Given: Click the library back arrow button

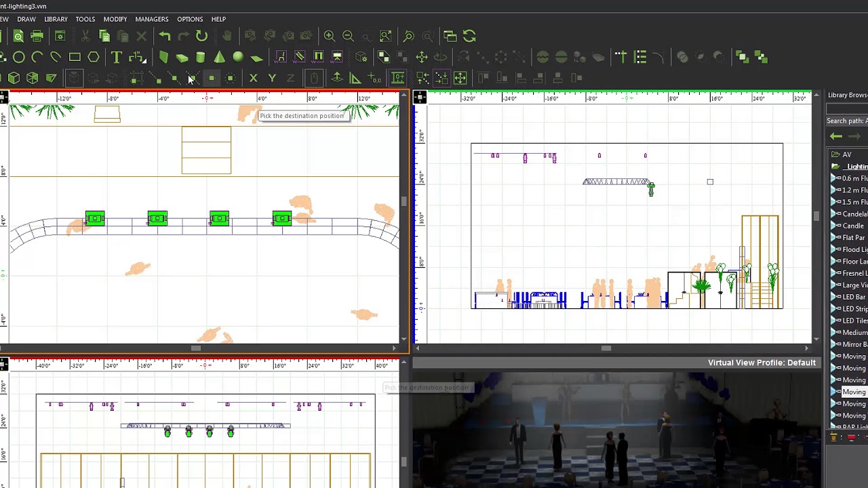Looking at the screenshot, I should click(x=836, y=136).
